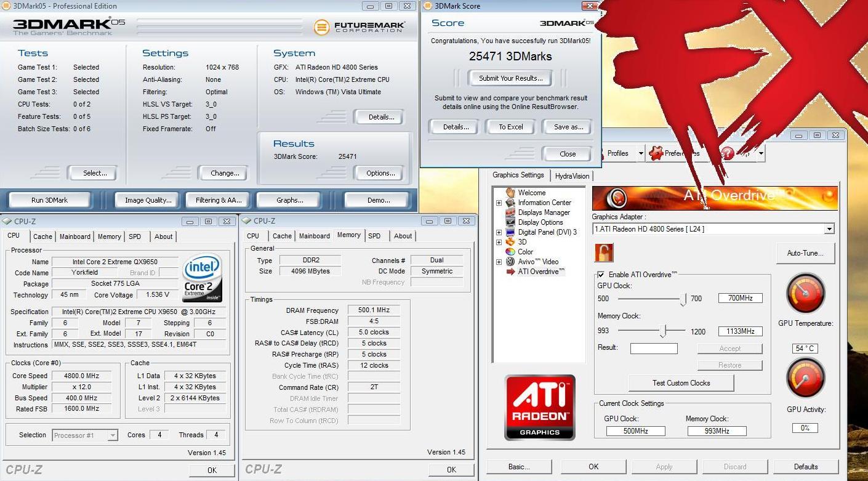Click the GPU Temperature gauge

[806, 294]
